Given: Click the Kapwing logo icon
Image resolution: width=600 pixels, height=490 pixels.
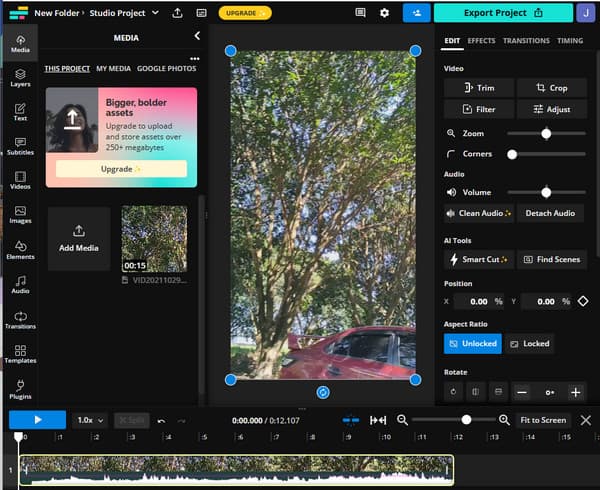Looking at the screenshot, I should [18, 13].
